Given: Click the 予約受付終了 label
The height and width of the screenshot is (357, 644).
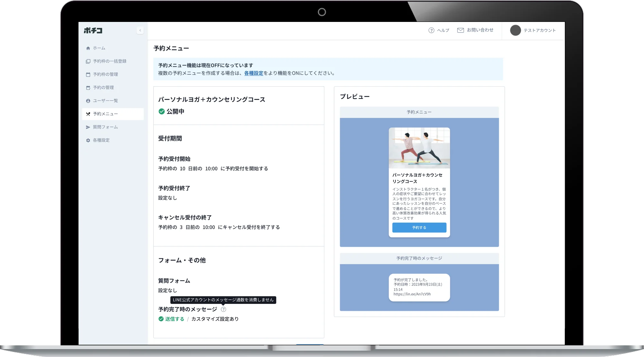Looking at the screenshot, I should pos(174,188).
